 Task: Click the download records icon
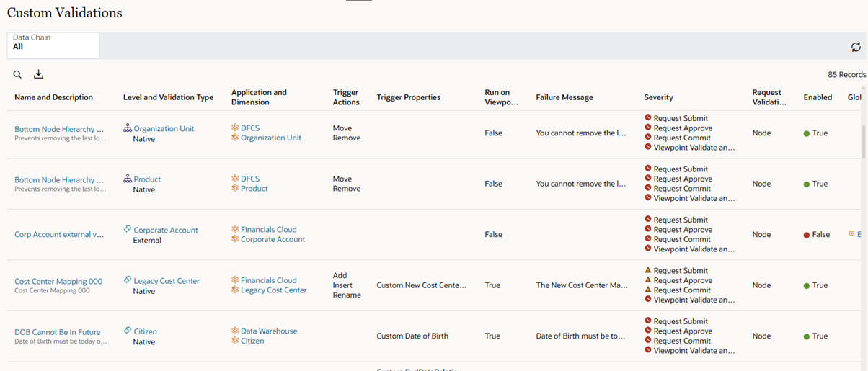[x=39, y=74]
